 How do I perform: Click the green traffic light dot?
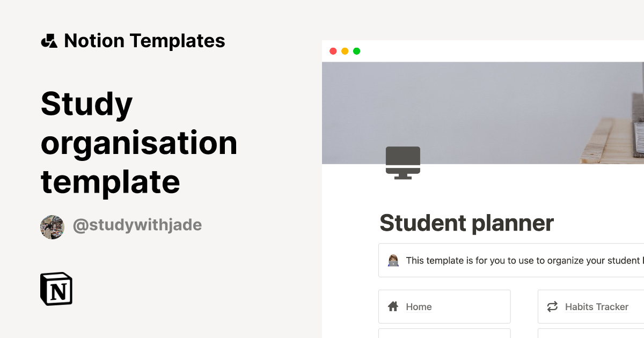pos(357,51)
